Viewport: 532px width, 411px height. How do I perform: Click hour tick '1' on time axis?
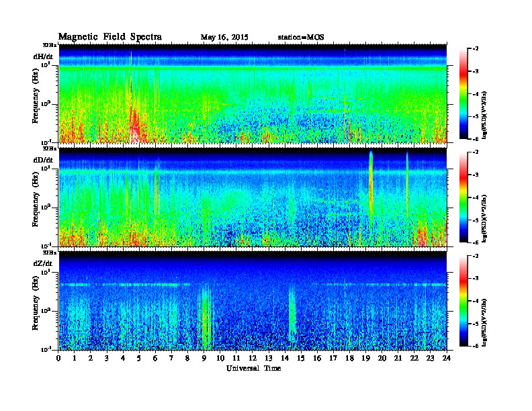pos(75,359)
